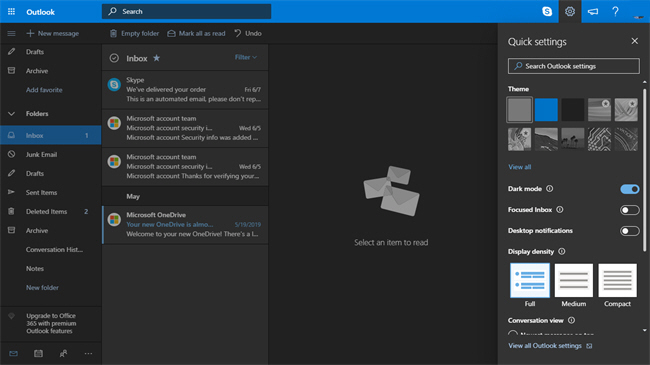Open the Skype email about delivered order

click(185, 90)
